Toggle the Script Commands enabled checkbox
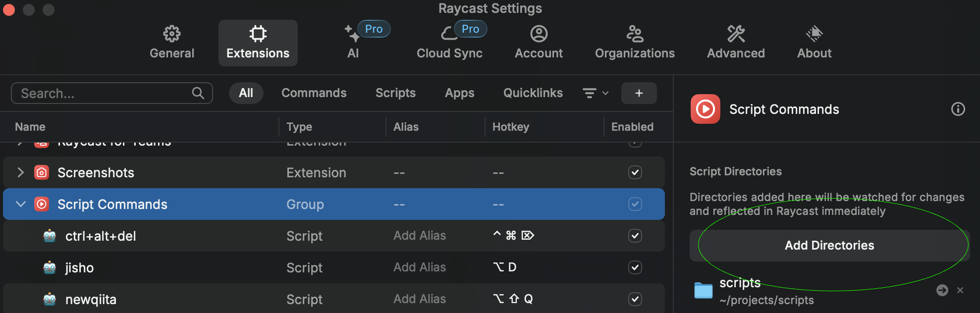Viewport: 980px width, 313px height. 635,204
